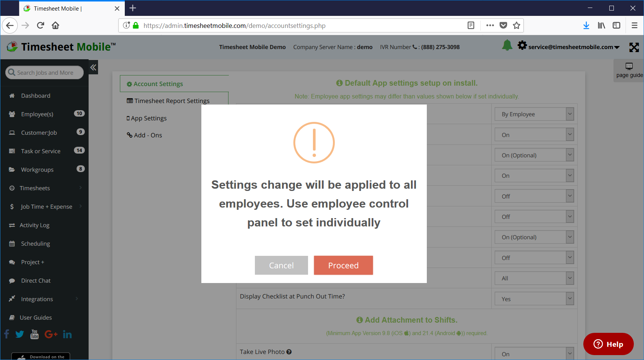Click the site information icon in address bar
The width and height of the screenshot is (644, 360).
tap(126, 25)
